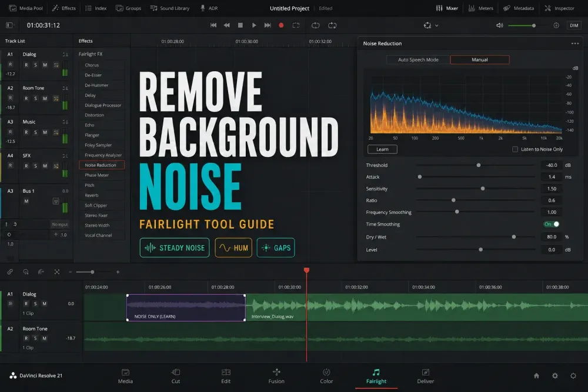Viewport: 588px width, 392px height.
Task: Select the Noise Reduction effect
Action: pyautogui.click(x=102, y=165)
